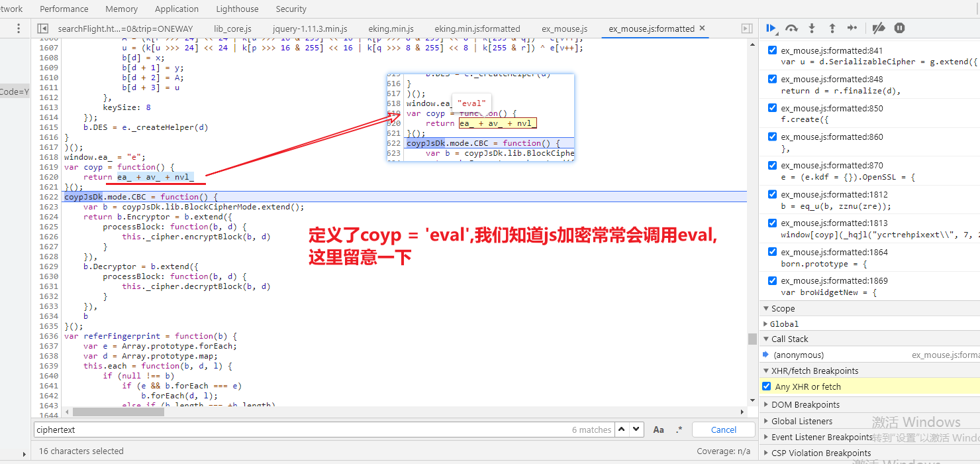The image size is (980, 464).
Task: Open the Performance panel tab
Action: [64, 9]
